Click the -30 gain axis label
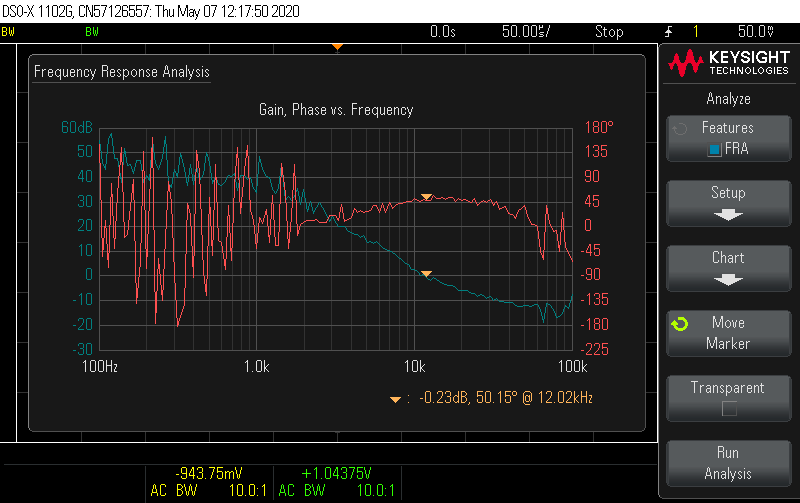This screenshot has height=503, width=800. click(83, 349)
